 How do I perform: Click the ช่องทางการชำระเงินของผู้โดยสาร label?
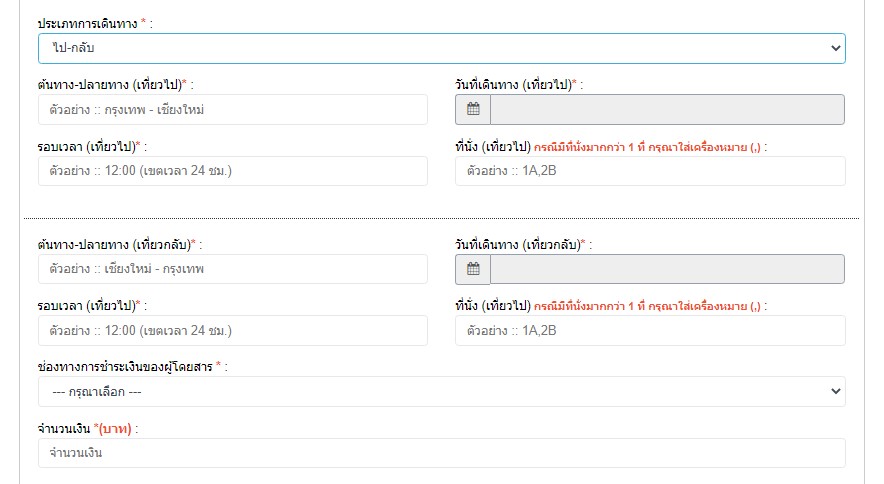125,367
